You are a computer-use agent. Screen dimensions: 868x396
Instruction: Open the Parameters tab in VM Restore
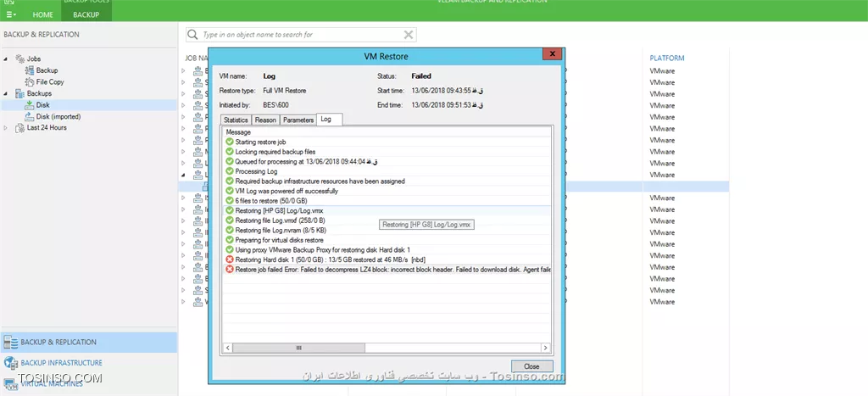[298, 120]
